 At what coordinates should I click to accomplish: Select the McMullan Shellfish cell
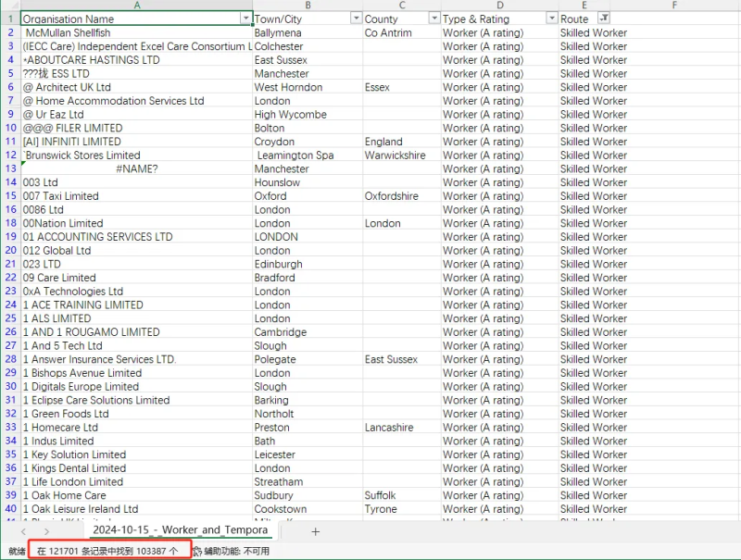click(x=137, y=32)
